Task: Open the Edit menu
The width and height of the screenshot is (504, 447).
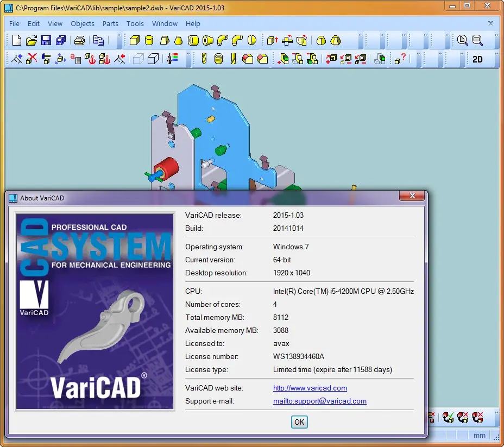Action: coord(34,23)
